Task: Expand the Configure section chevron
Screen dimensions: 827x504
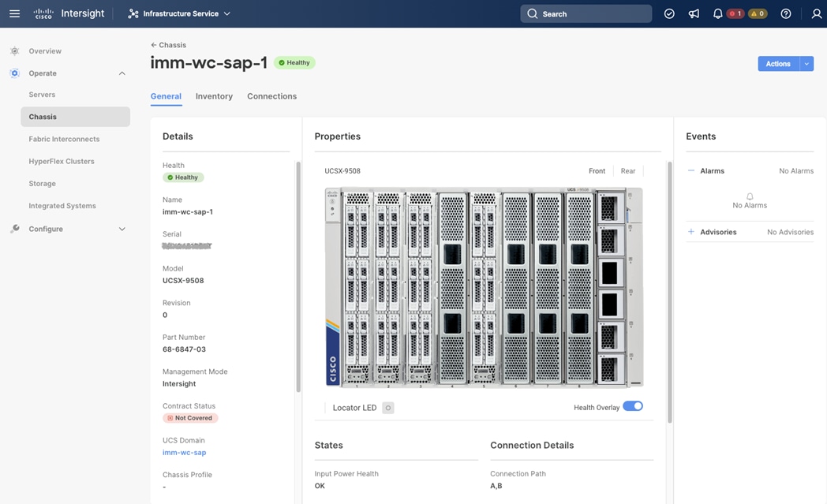Action: pos(122,229)
